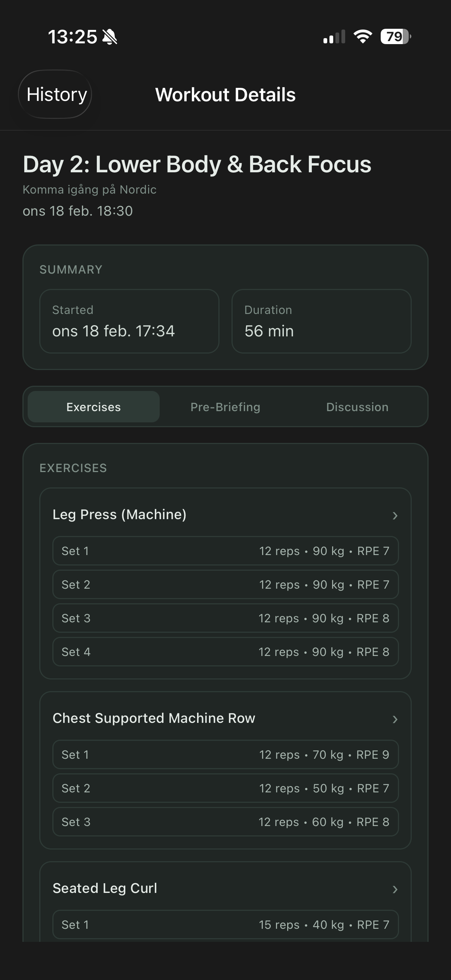This screenshot has width=451, height=980.
Task: Expand Chest Supported Machine Row details
Action: click(225, 719)
